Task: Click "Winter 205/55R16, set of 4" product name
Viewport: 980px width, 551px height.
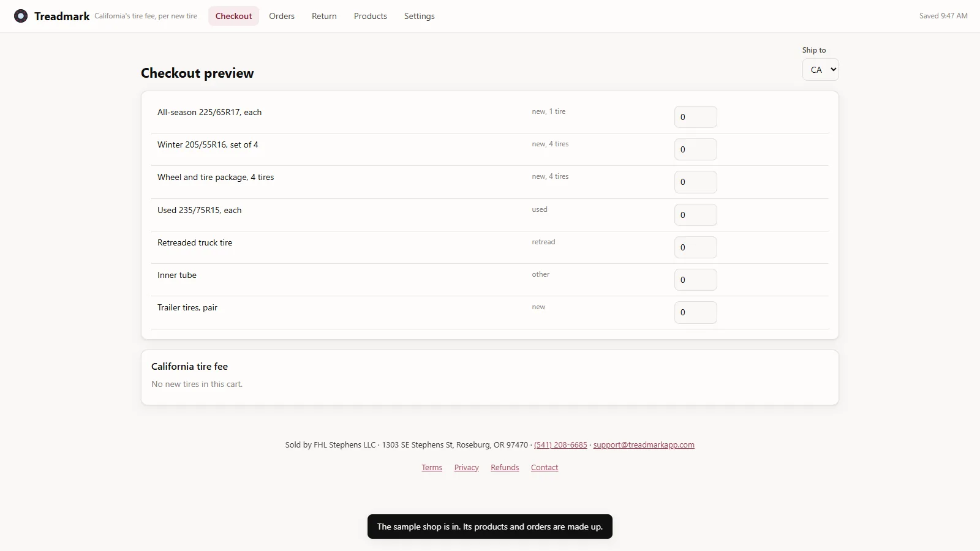Action: pyautogui.click(x=208, y=144)
